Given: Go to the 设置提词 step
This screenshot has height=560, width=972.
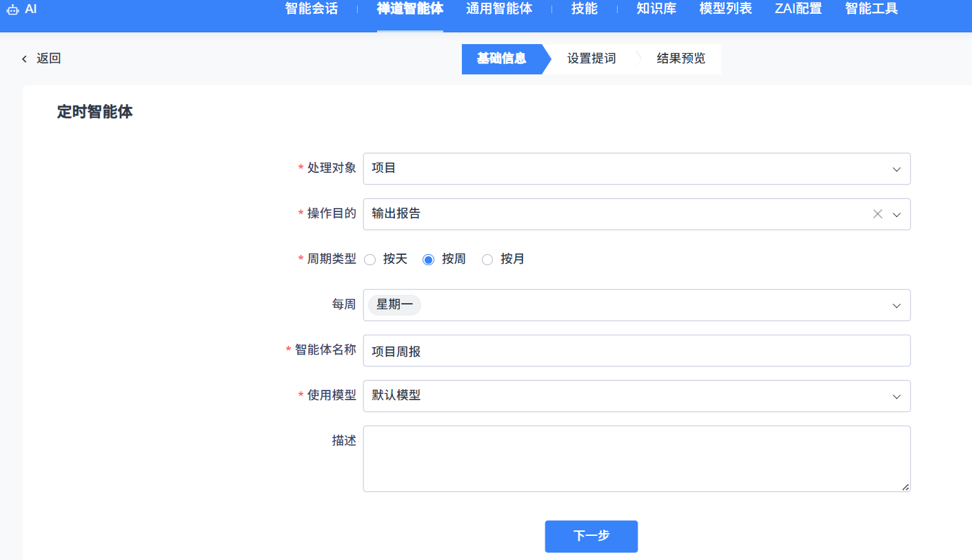Looking at the screenshot, I should point(591,59).
